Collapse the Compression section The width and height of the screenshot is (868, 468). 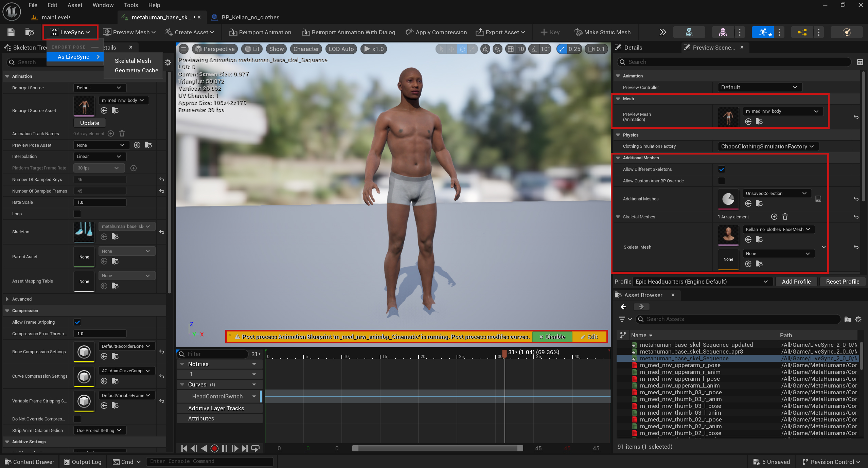[7, 310]
